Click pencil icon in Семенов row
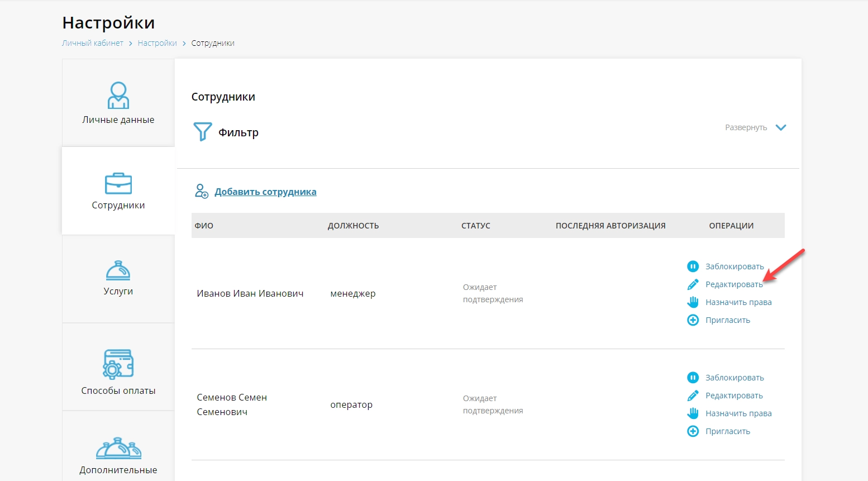The height and width of the screenshot is (481, 868). click(x=693, y=396)
